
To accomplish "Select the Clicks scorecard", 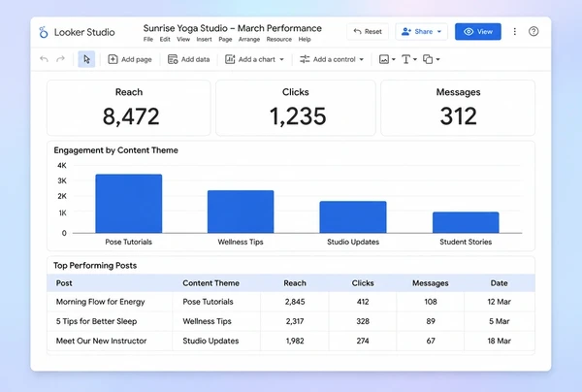I will [x=296, y=108].
